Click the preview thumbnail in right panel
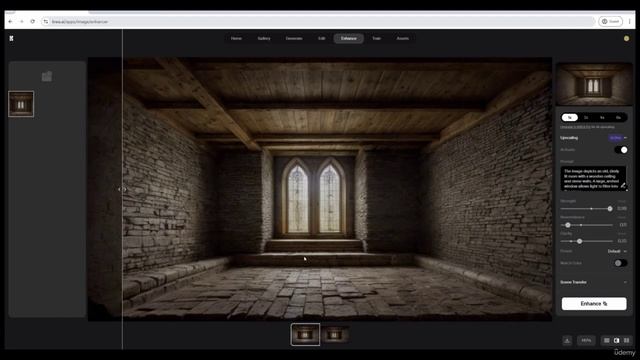The height and width of the screenshot is (360, 640). [594, 84]
